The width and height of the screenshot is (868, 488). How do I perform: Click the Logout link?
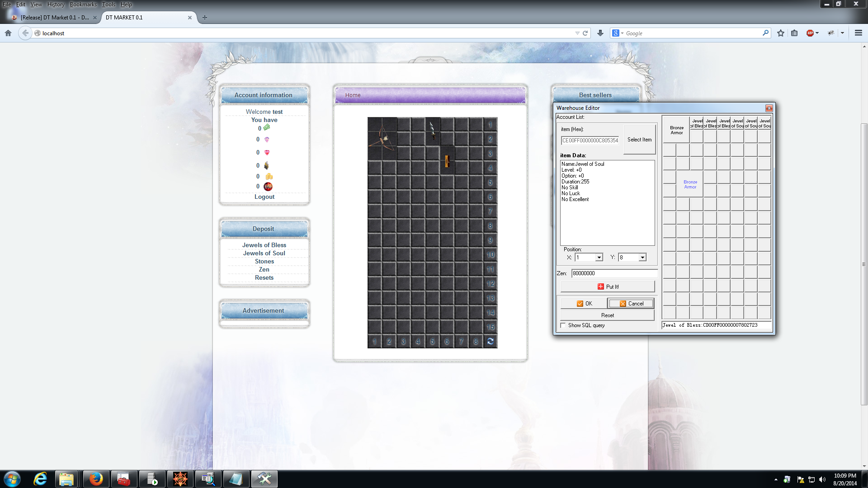tap(264, 197)
